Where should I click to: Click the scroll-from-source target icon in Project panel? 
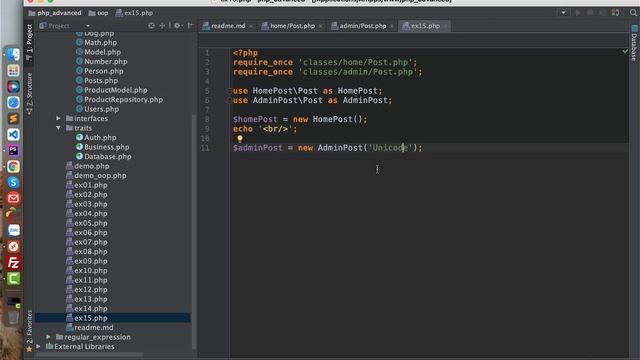point(151,26)
